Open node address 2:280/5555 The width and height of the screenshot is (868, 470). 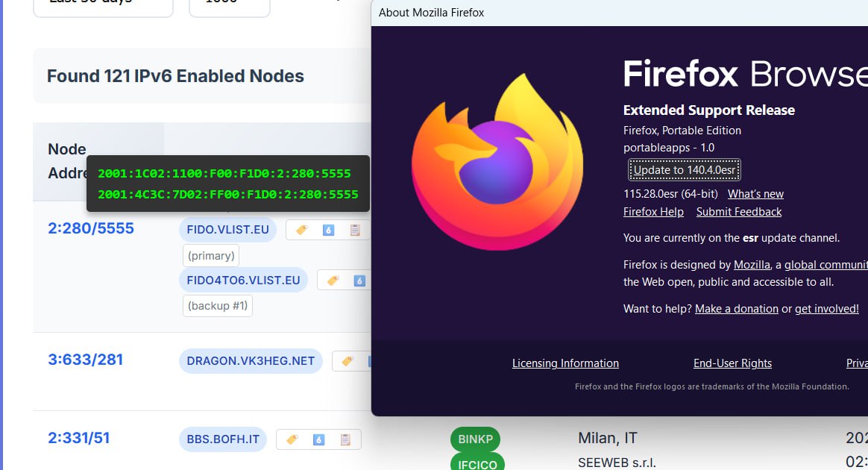click(91, 228)
